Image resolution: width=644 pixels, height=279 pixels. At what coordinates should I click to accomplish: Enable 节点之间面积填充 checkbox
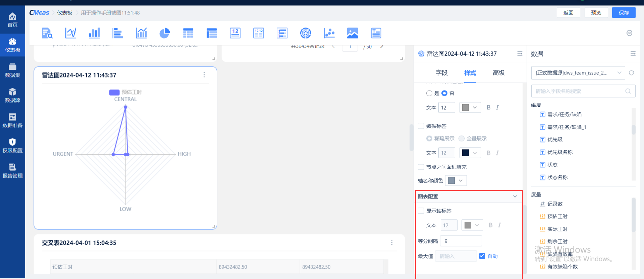point(421,167)
